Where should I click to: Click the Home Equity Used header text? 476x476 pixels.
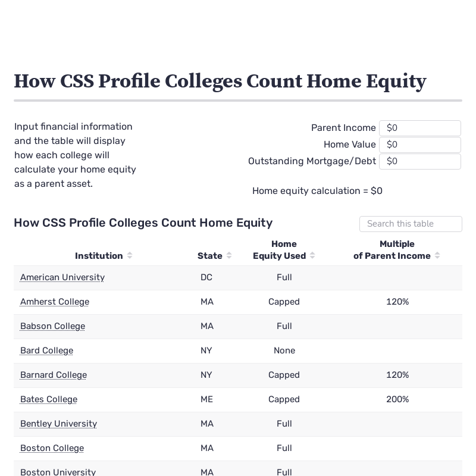[x=280, y=250]
